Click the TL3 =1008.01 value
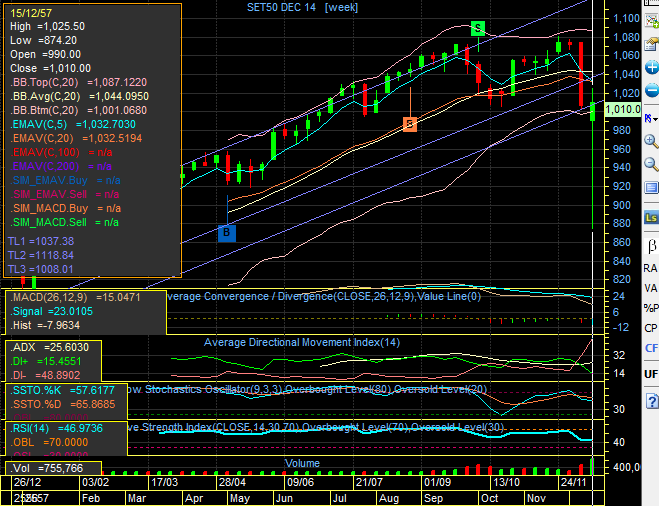Image resolution: width=659 pixels, height=506 pixels. point(41,269)
